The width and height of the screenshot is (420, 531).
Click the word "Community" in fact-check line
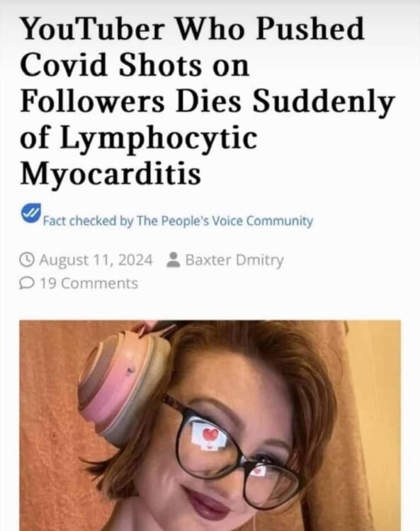click(280, 221)
